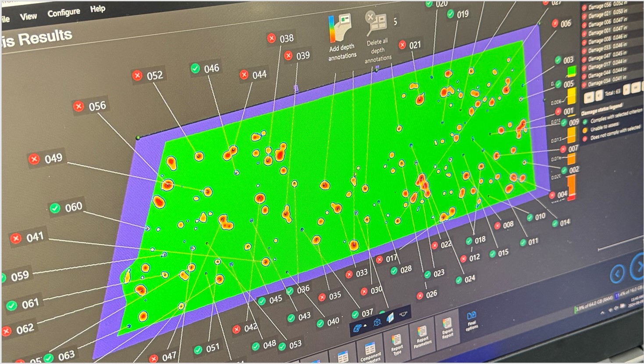The width and height of the screenshot is (644, 364).
Task: Select the 3D cube view icon
Action: pyautogui.click(x=377, y=323)
